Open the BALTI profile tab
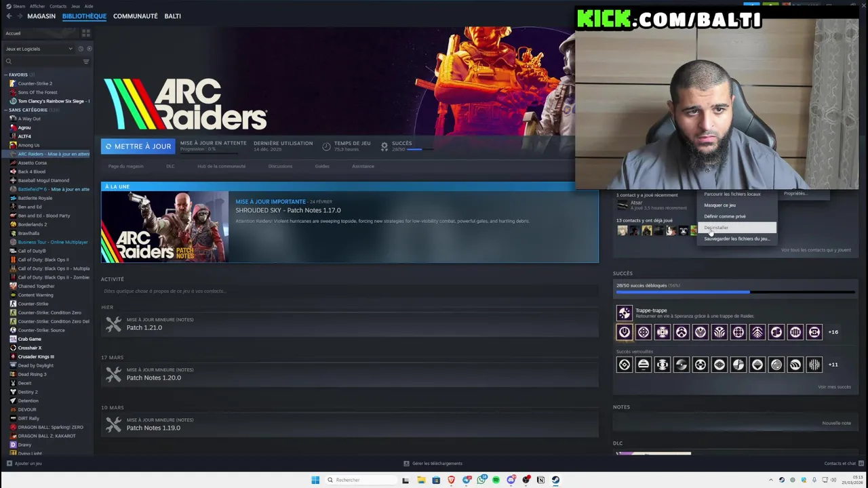Viewport: 868px width, 488px height. [x=172, y=16]
